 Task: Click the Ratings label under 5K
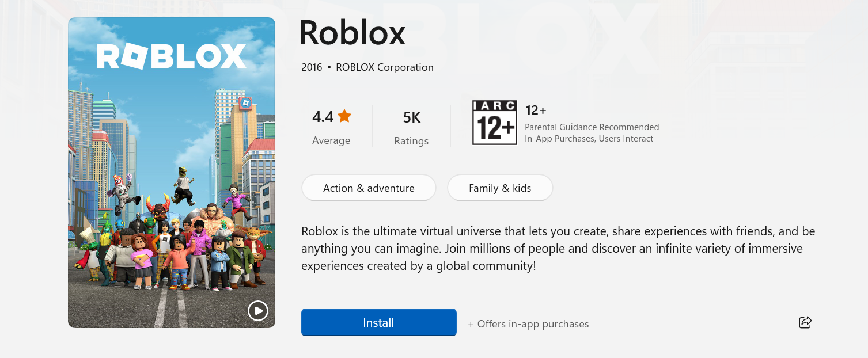point(411,141)
